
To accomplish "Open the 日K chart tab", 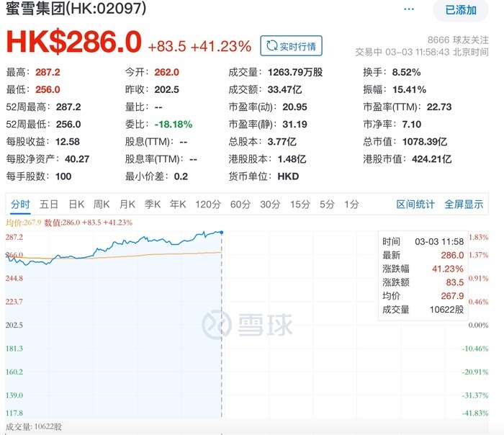I will point(76,204).
